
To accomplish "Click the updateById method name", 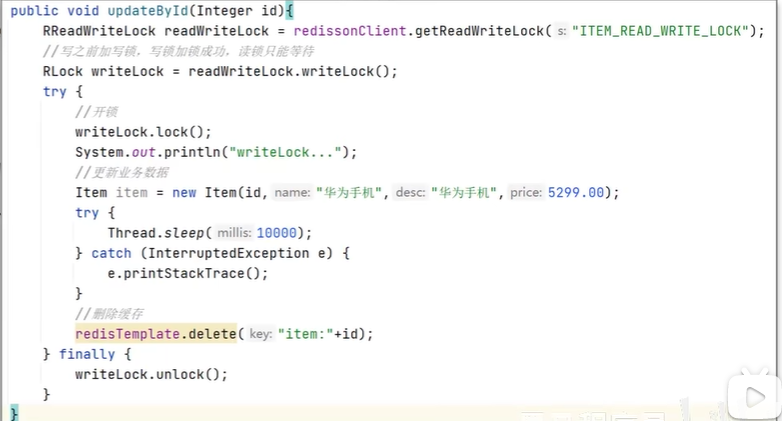I will click(147, 10).
